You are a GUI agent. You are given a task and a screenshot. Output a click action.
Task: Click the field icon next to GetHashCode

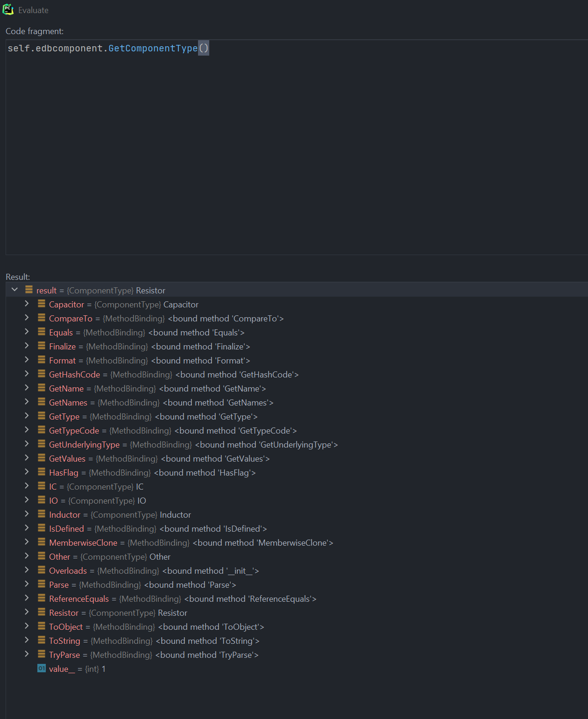[41, 374]
